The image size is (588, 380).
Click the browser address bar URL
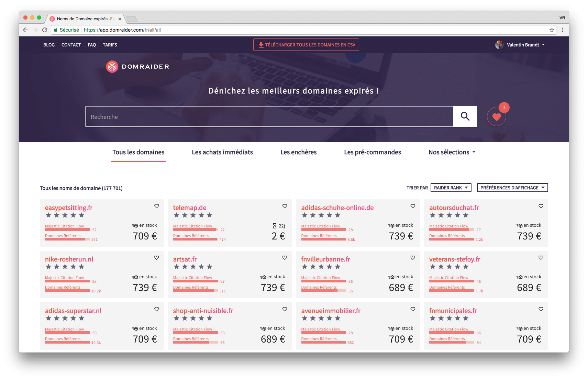122,30
